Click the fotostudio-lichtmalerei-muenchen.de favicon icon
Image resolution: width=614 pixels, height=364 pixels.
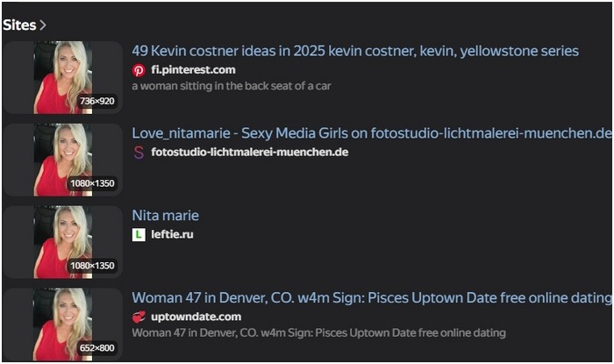[139, 153]
